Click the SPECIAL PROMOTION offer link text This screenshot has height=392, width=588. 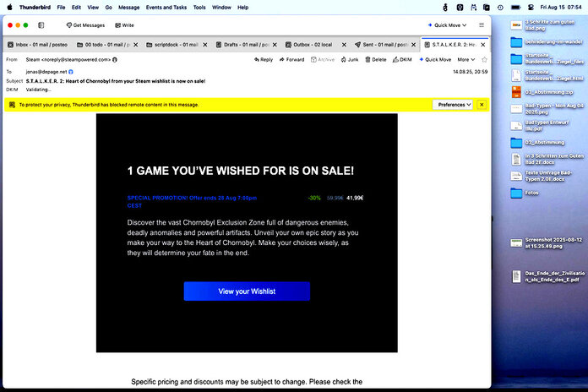coord(192,201)
